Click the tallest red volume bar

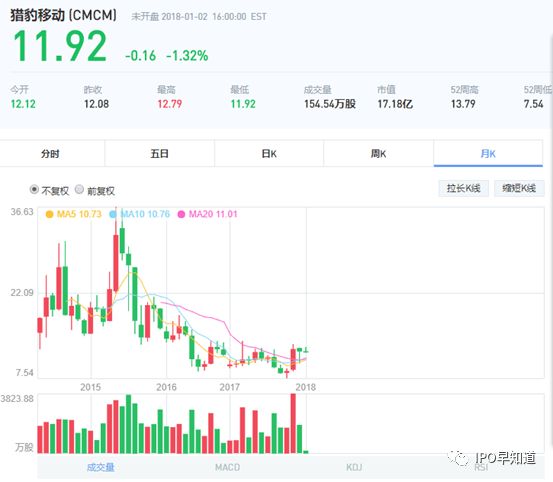coord(293,423)
